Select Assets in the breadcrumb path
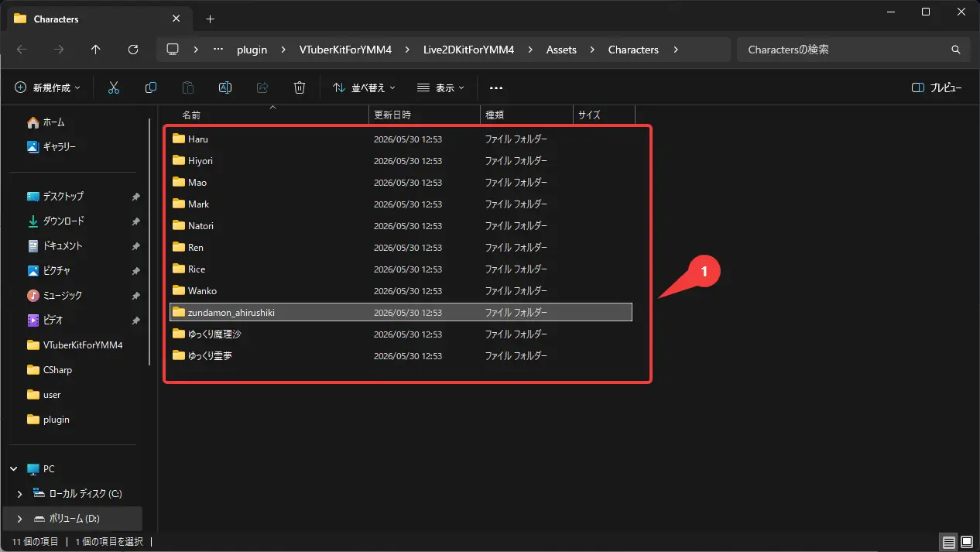The image size is (980, 552). point(561,50)
